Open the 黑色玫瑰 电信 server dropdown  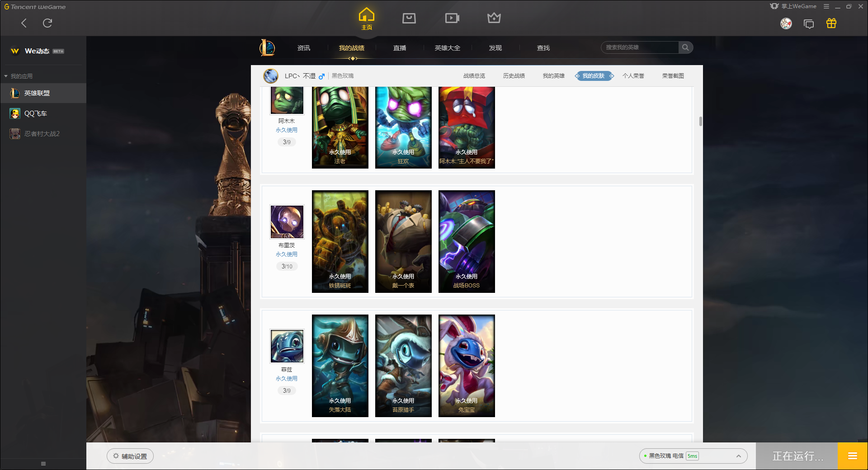pyautogui.click(x=693, y=456)
